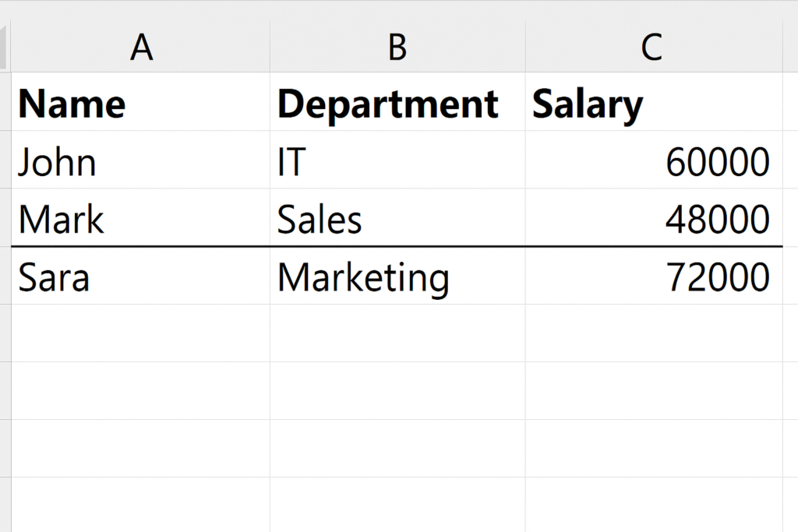Click the empty cell below Sara
798x532 pixels.
pos(140,333)
